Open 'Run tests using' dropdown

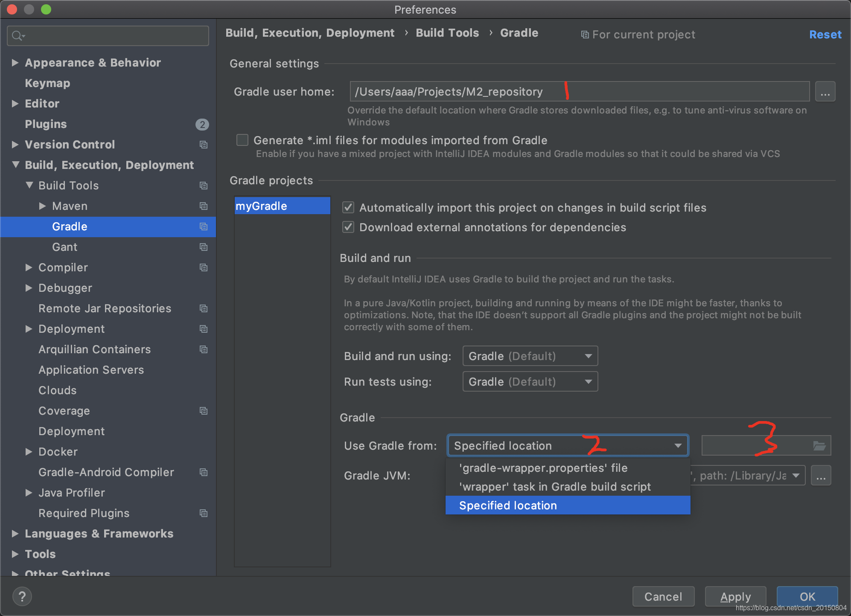point(529,382)
